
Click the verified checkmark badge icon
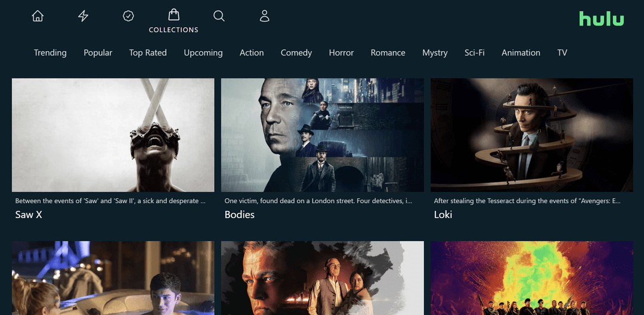pos(129,16)
